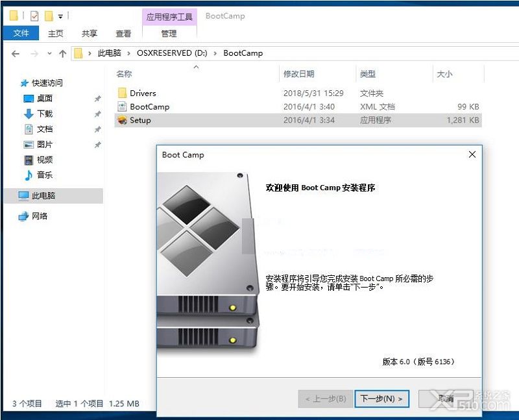Go forward with the right arrow button

(x=34, y=54)
